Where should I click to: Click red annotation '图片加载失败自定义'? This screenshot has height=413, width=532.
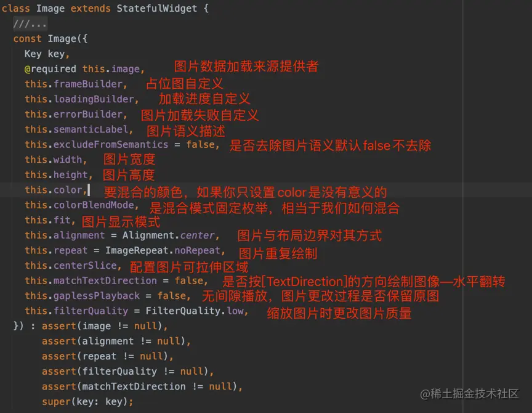[199, 115]
